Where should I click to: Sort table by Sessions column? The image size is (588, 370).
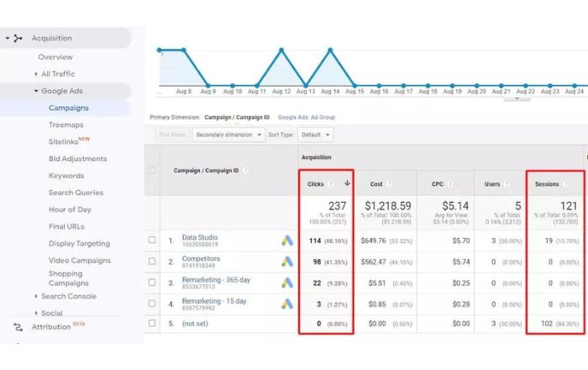pos(547,184)
